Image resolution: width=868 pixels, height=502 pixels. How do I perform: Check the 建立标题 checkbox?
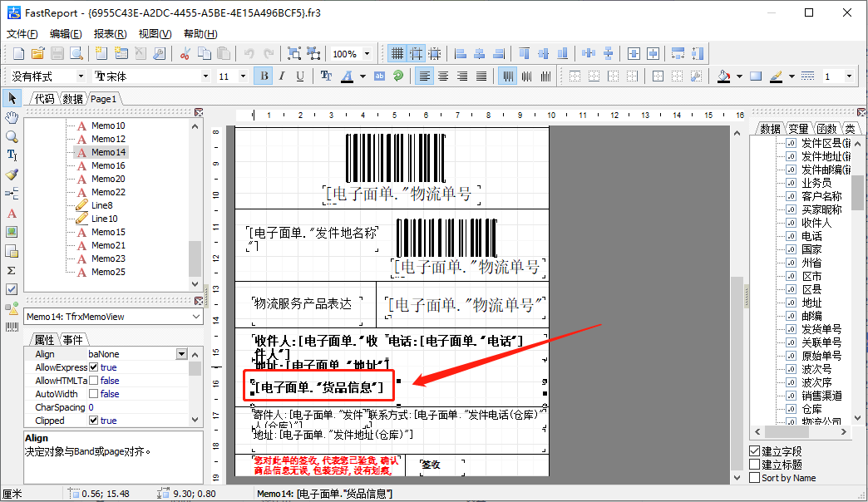(755, 465)
